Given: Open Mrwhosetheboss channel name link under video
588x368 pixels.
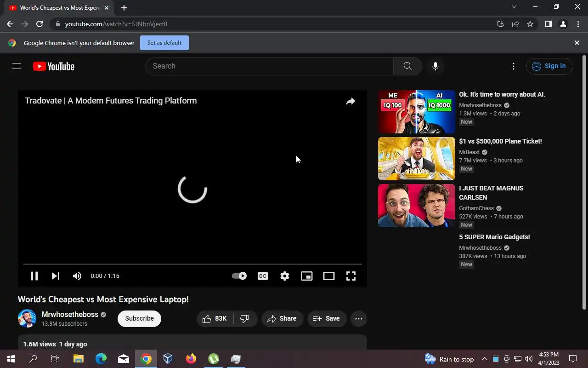Looking at the screenshot, I should 70,315.
